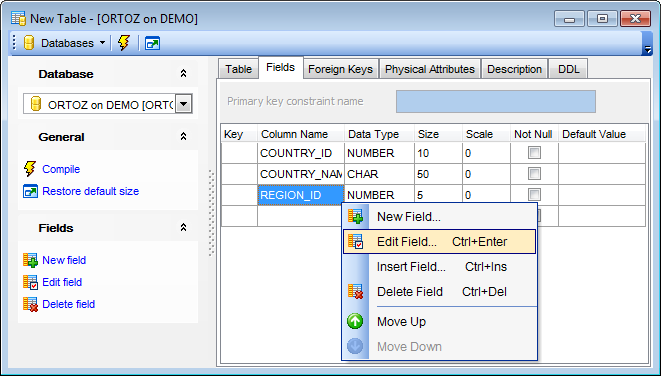Toggle Not Null for REGION_ID
The width and height of the screenshot is (661, 376).
tap(534, 194)
